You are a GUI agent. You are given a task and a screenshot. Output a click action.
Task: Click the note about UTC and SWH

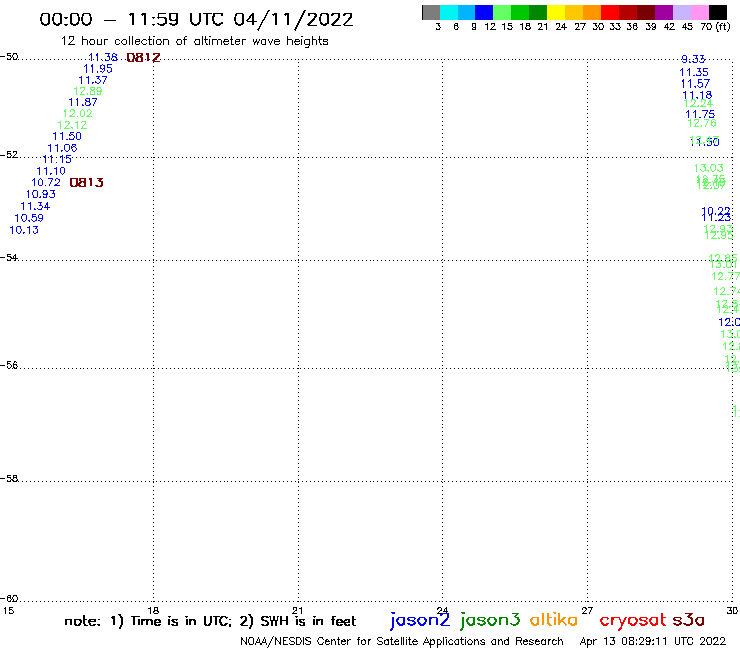pyautogui.click(x=210, y=621)
